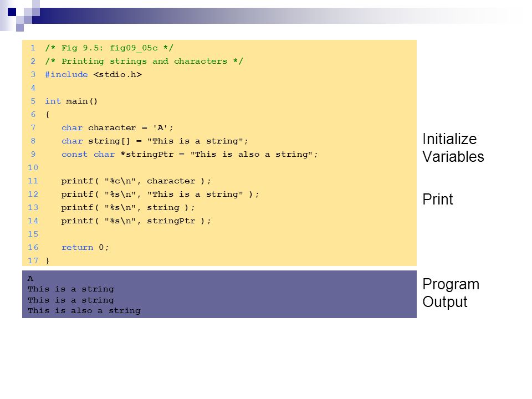Screen dimensions: 532x399
Task: Click line number 17 at closing brace
Action: [33, 260]
